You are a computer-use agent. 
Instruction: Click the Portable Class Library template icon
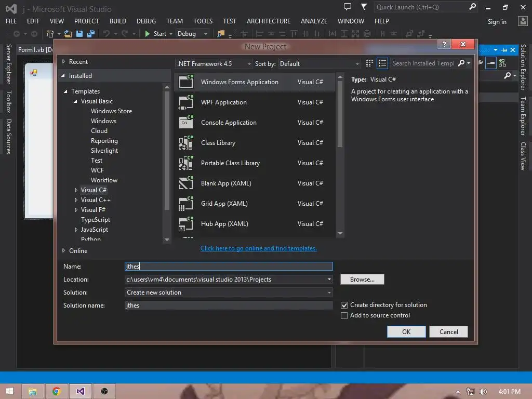click(x=186, y=163)
